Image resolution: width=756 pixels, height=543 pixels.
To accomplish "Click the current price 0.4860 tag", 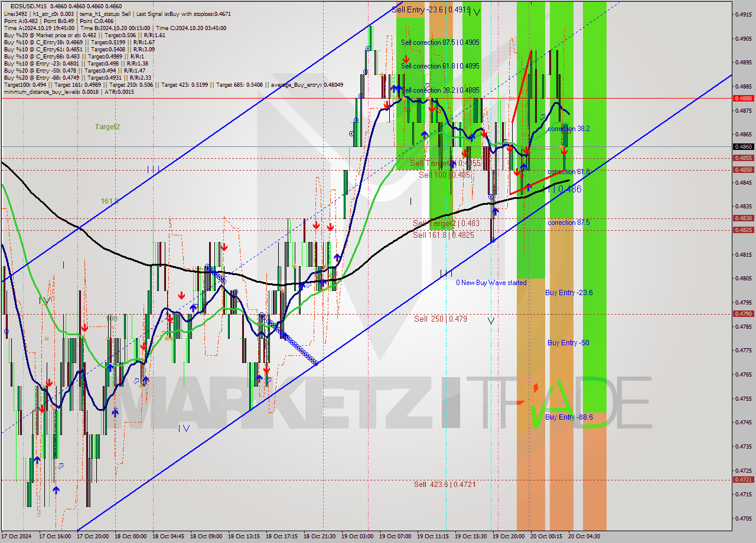I will [743, 146].
